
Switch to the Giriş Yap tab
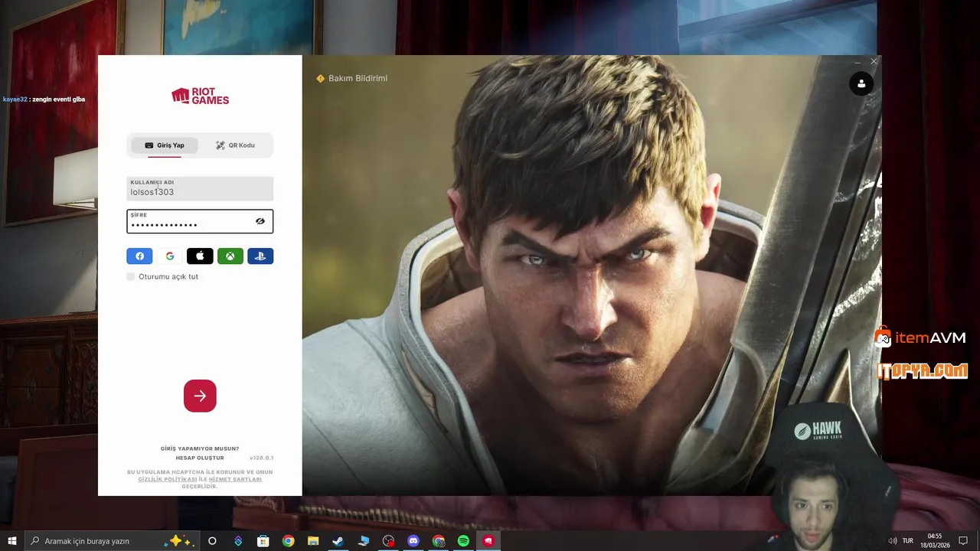click(165, 145)
